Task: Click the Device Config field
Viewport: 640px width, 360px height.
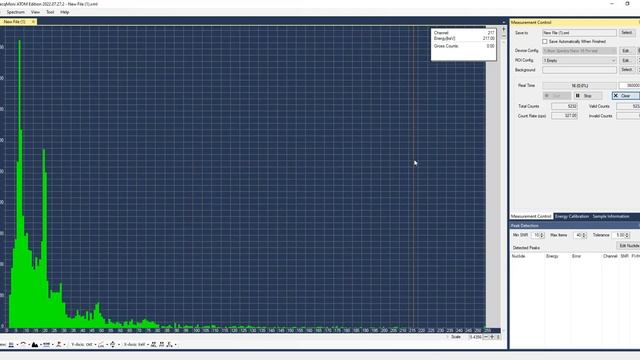Action: point(579,51)
